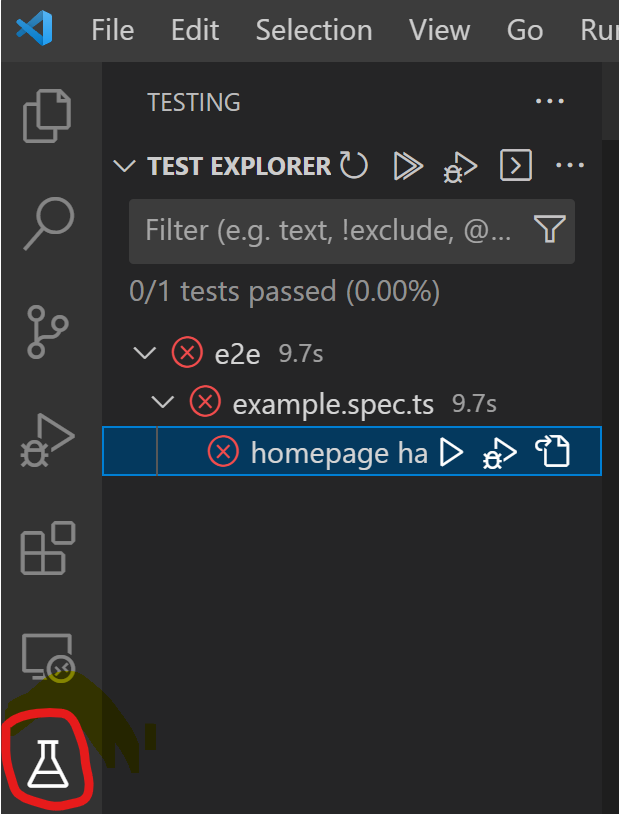Open the Run and Debug view icon
This screenshot has width=619, height=814.
pyautogui.click(x=47, y=440)
